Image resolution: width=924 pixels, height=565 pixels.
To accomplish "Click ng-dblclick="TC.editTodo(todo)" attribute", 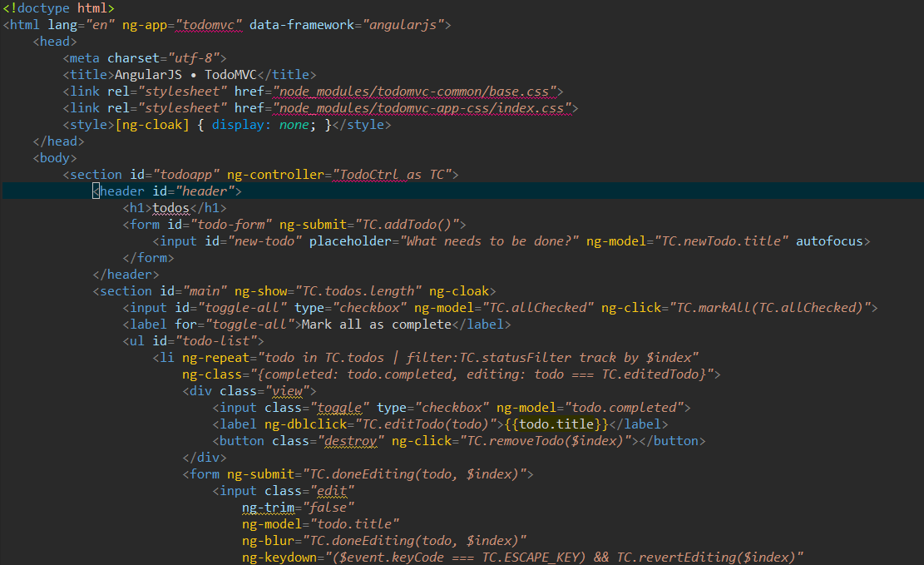I will click(381, 424).
